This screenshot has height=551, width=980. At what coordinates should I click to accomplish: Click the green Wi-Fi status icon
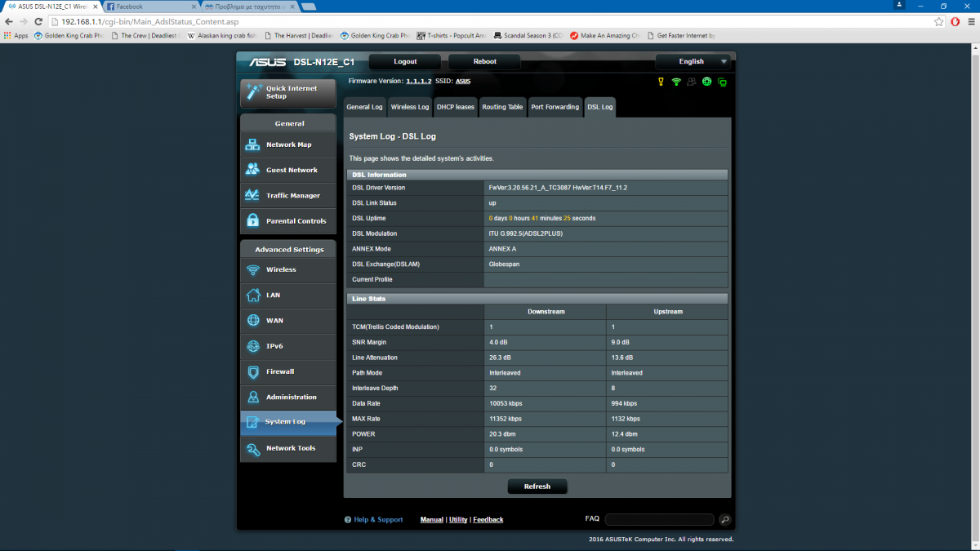(x=676, y=82)
